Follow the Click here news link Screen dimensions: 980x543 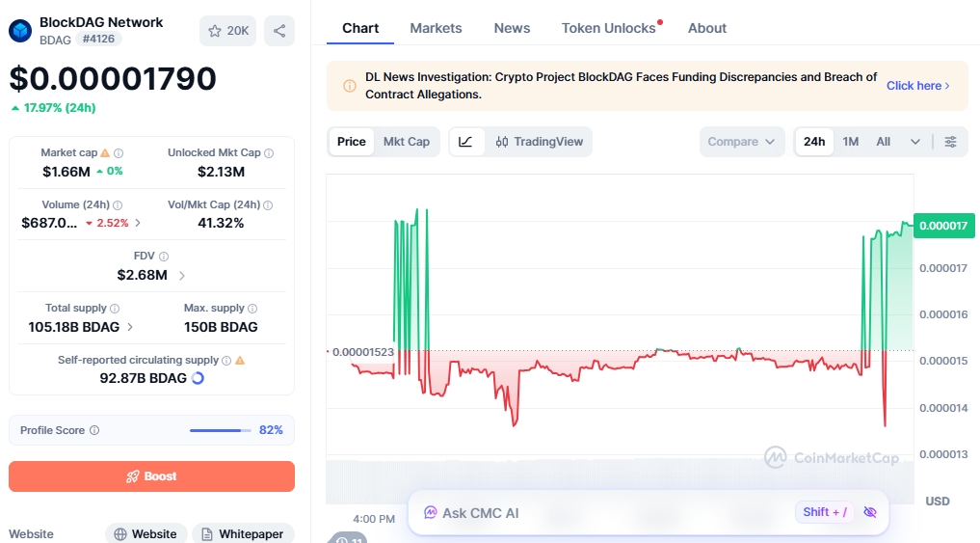point(917,86)
